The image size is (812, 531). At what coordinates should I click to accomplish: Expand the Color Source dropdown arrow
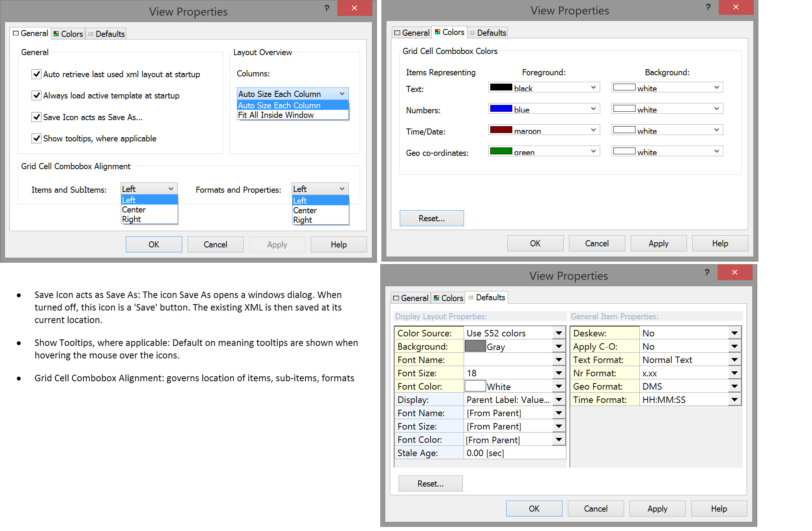click(559, 333)
